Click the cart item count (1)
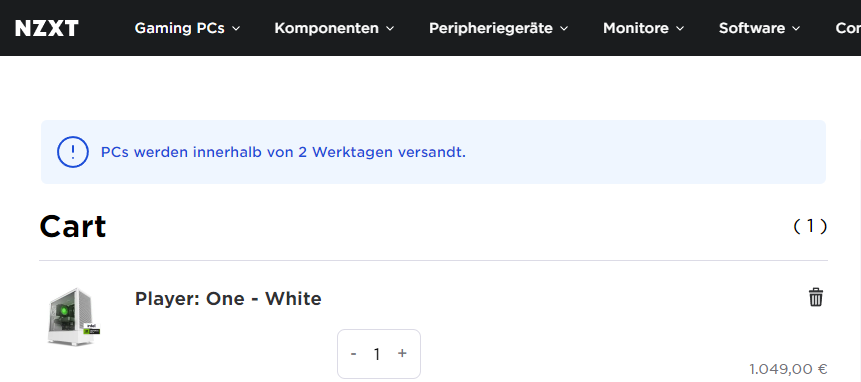Image resolution: width=861 pixels, height=382 pixels. [810, 226]
